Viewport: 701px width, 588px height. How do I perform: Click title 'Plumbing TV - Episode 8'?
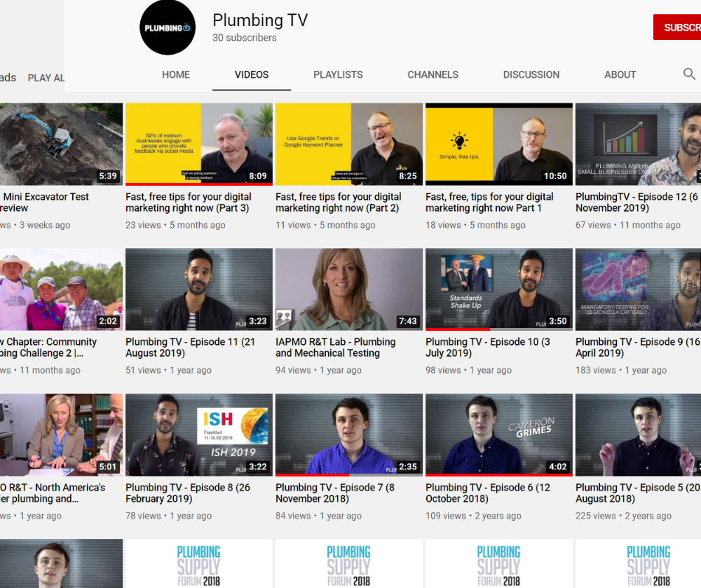point(188,493)
